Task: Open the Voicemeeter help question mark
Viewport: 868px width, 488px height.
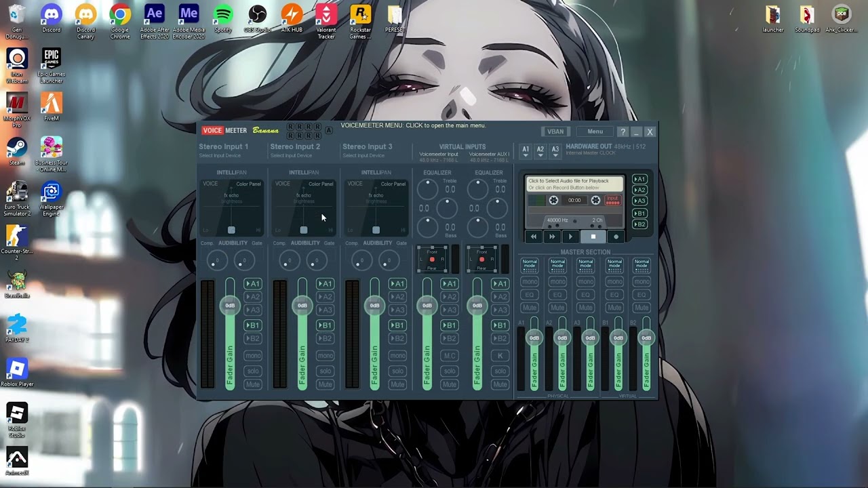Action: (623, 131)
